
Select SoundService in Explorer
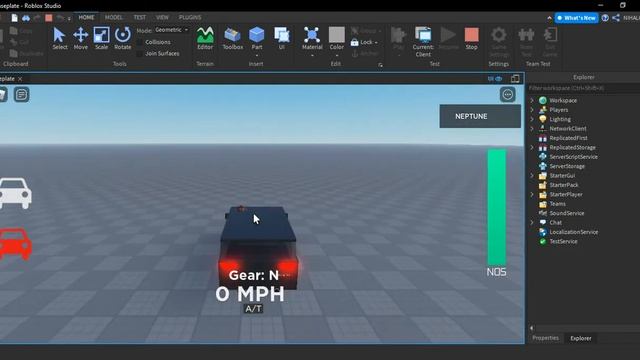567,213
